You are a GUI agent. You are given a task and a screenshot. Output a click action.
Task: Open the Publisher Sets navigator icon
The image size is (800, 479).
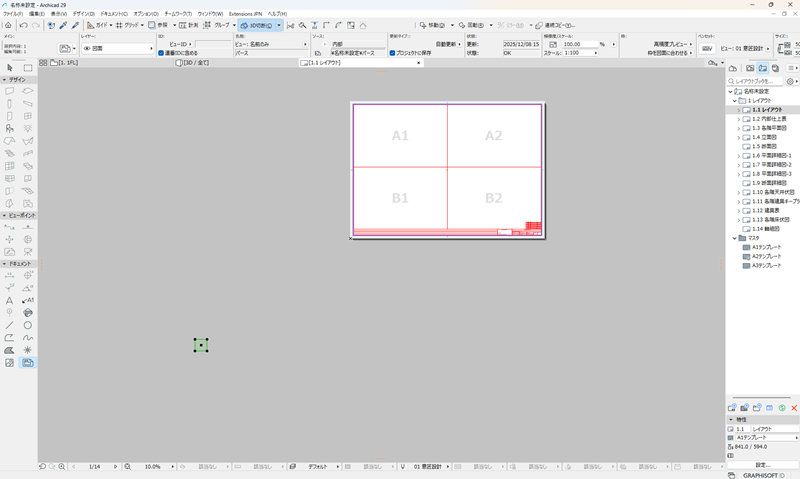[776, 68]
